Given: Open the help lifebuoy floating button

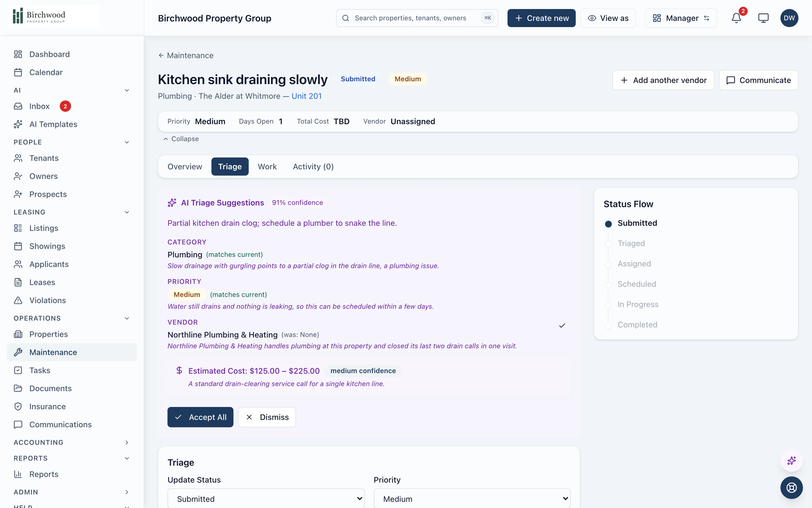Looking at the screenshot, I should tap(791, 487).
